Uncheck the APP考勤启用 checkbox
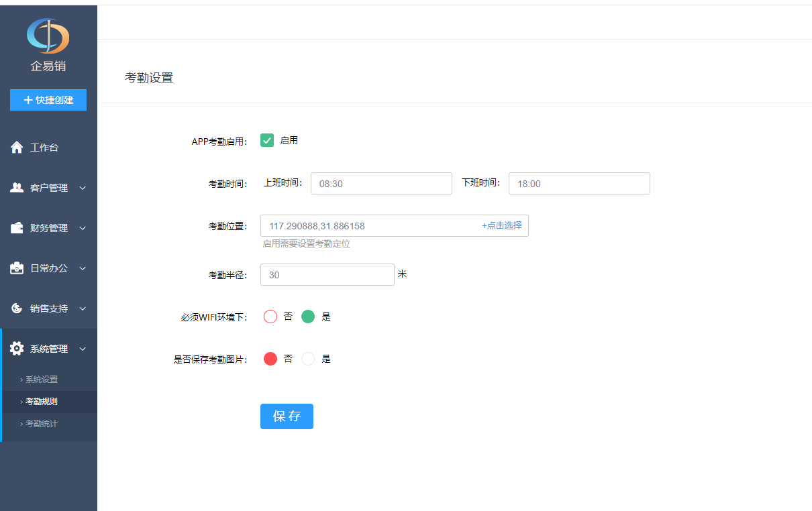 [267, 140]
